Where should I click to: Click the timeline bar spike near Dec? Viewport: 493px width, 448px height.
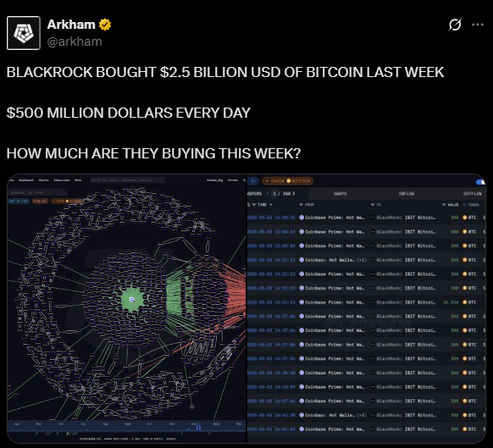(198, 427)
